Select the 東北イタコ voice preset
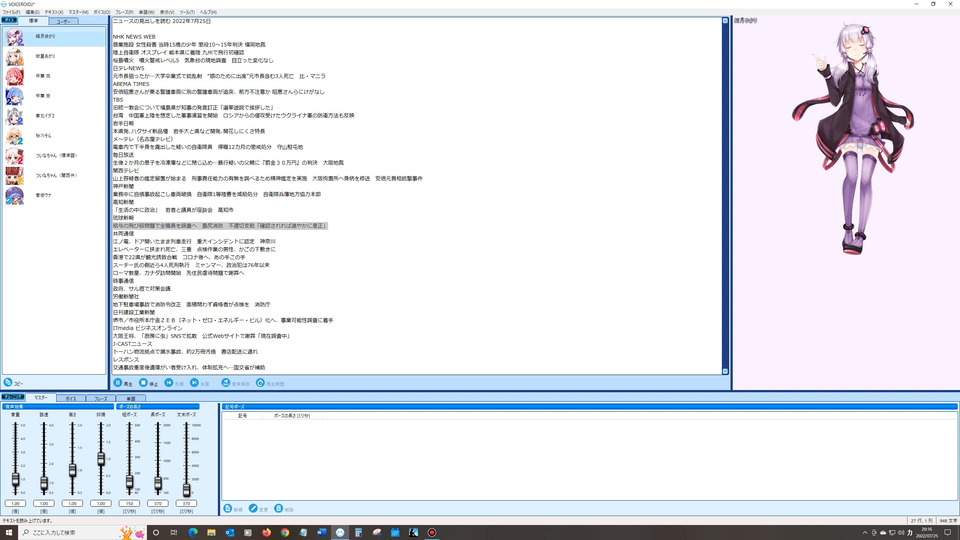The width and height of the screenshot is (960, 540). click(54, 116)
